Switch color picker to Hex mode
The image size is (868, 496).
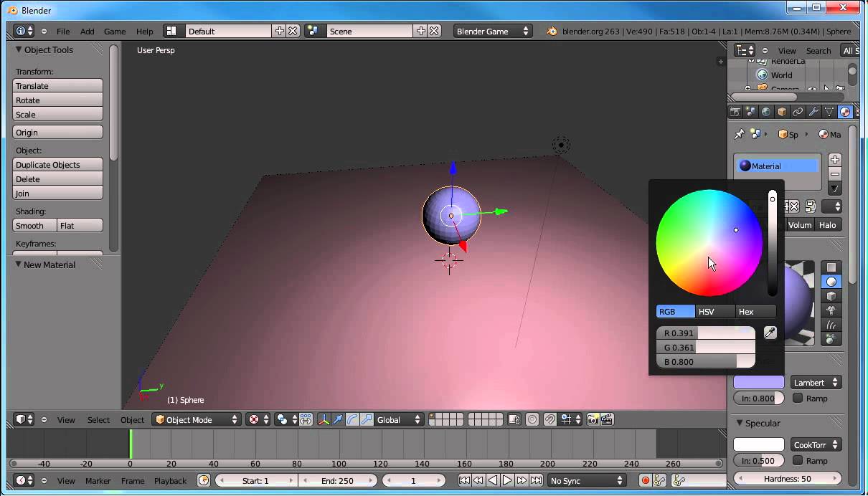(756, 311)
